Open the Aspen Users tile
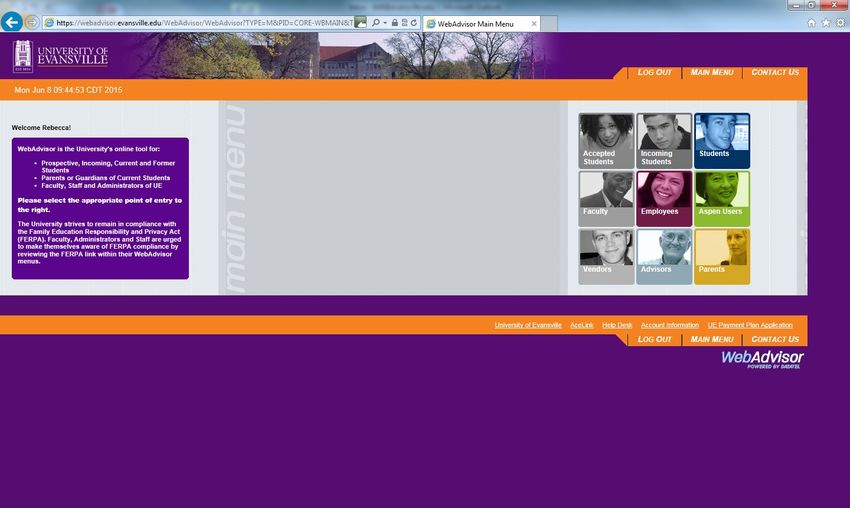The height and width of the screenshot is (508, 850). pos(722,198)
